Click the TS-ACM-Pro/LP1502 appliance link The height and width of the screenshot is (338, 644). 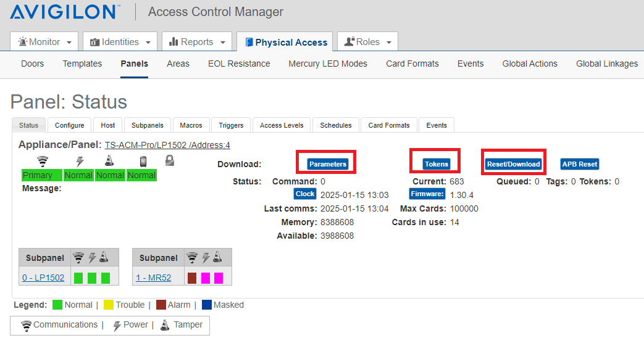coord(167,146)
